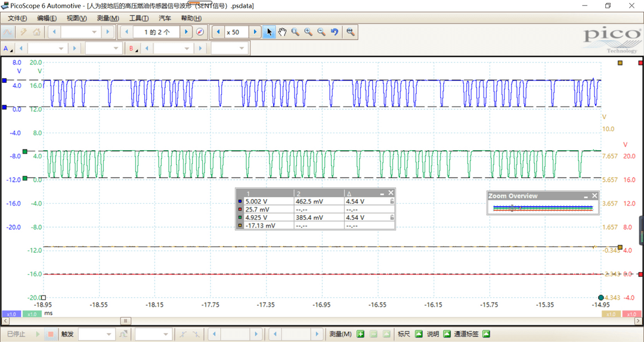Click the blue channel upper ruler handle
Screen dimensions: 644x342
coord(5,81)
